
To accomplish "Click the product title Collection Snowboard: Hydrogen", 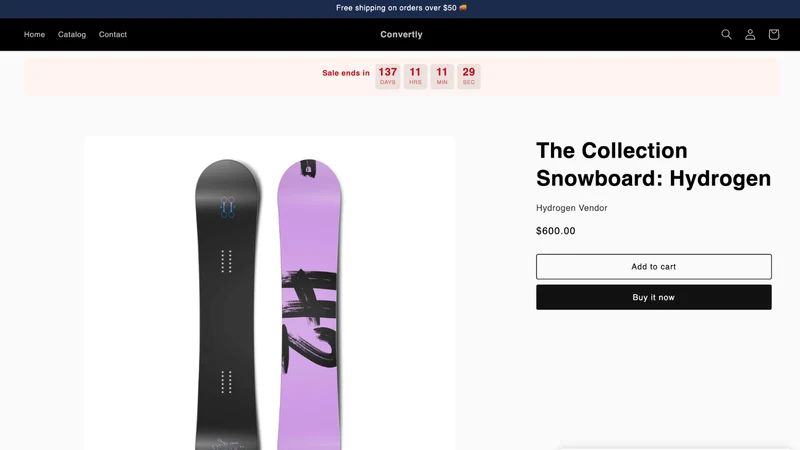I will tap(653, 164).
